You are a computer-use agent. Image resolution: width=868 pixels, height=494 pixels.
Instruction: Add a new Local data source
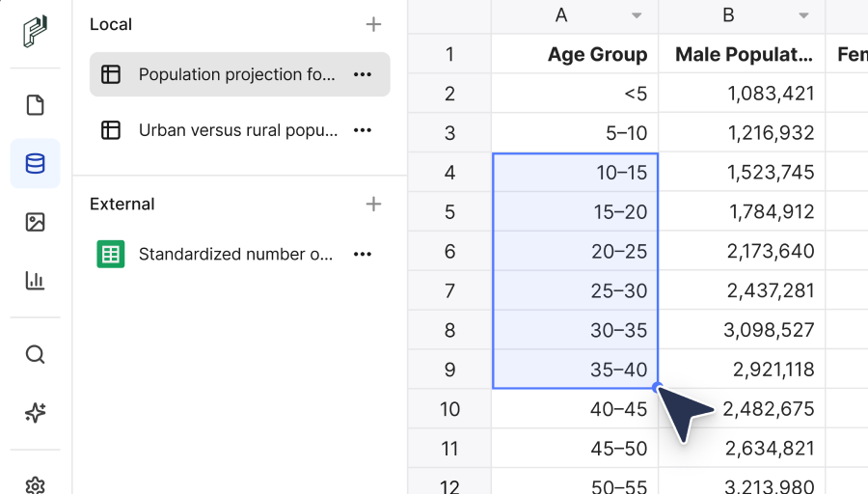(x=373, y=24)
